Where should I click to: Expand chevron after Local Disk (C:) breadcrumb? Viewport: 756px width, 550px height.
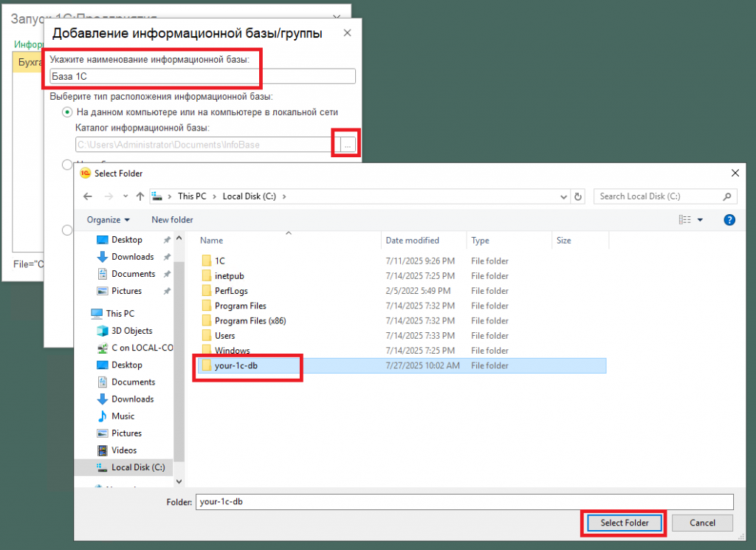point(284,196)
